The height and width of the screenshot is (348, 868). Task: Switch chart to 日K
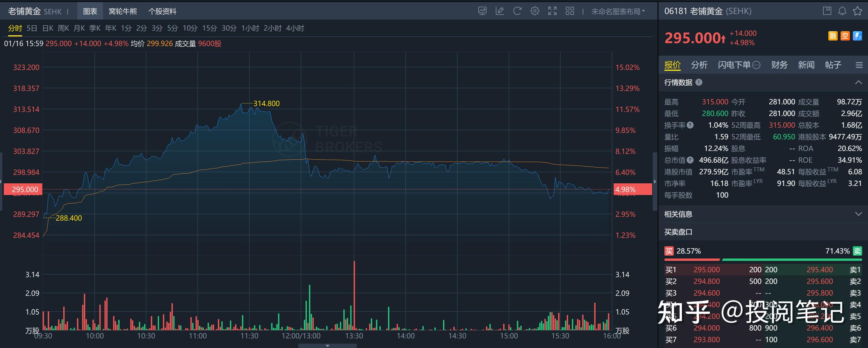48,28
